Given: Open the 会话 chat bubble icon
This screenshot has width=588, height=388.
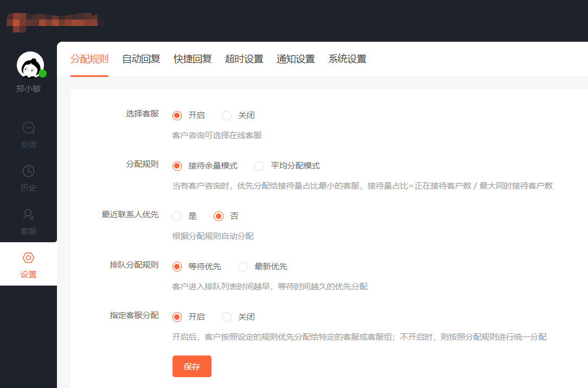Looking at the screenshot, I should pos(28,128).
